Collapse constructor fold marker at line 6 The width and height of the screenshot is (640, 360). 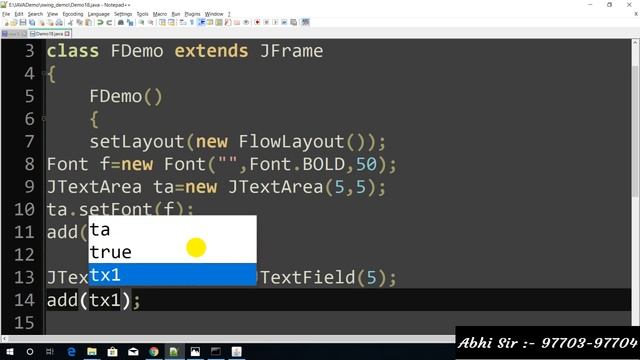(44, 119)
